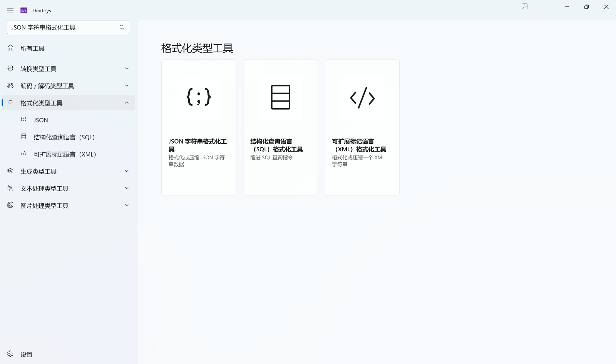Click the generator icon beside 生成类型工具
The image size is (616, 364).
tap(10, 171)
